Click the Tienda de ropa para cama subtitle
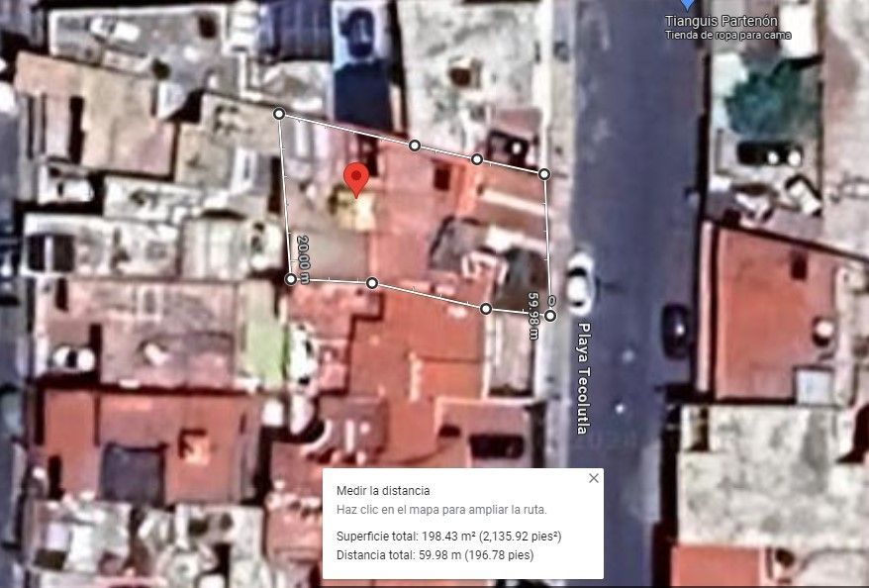The height and width of the screenshot is (588, 869). point(728,36)
